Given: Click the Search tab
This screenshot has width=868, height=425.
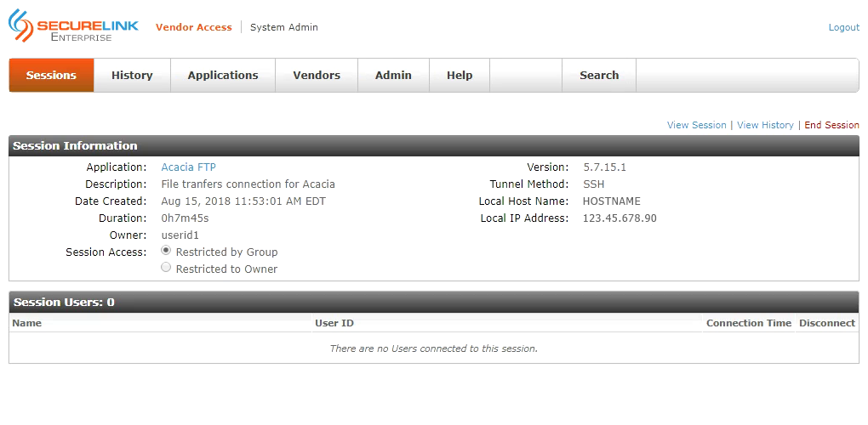Looking at the screenshot, I should (599, 75).
